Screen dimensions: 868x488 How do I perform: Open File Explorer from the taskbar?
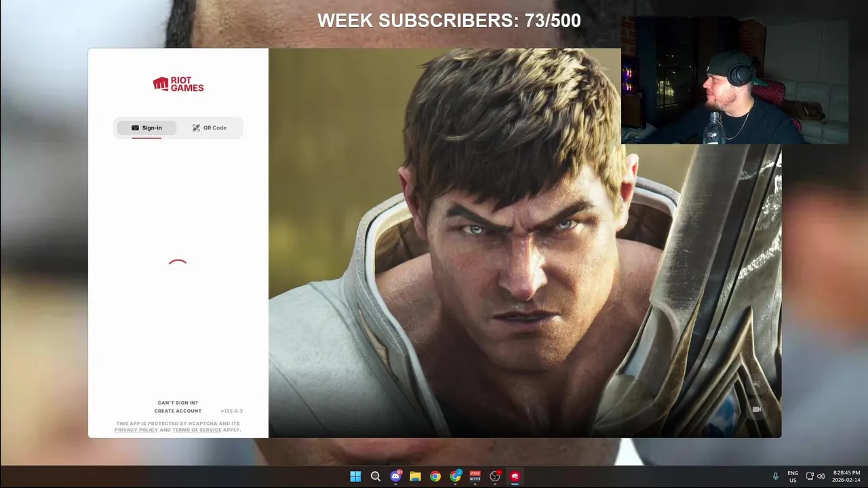(x=415, y=476)
